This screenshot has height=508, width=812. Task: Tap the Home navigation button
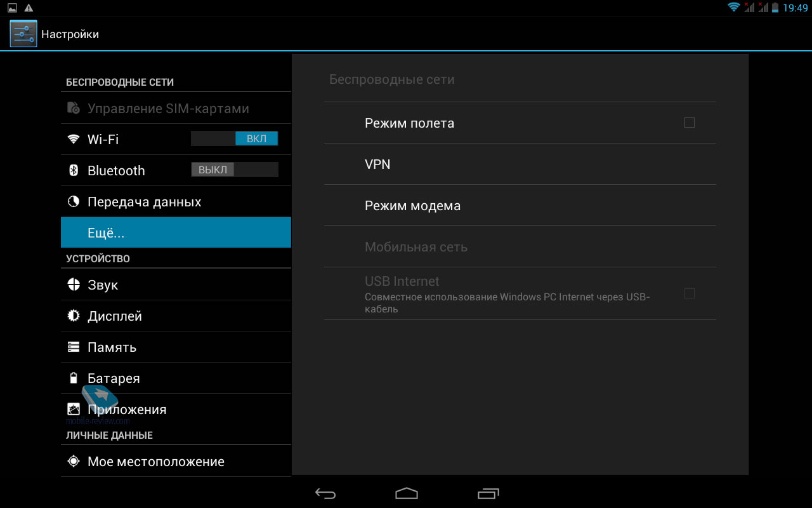click(407, 493)
